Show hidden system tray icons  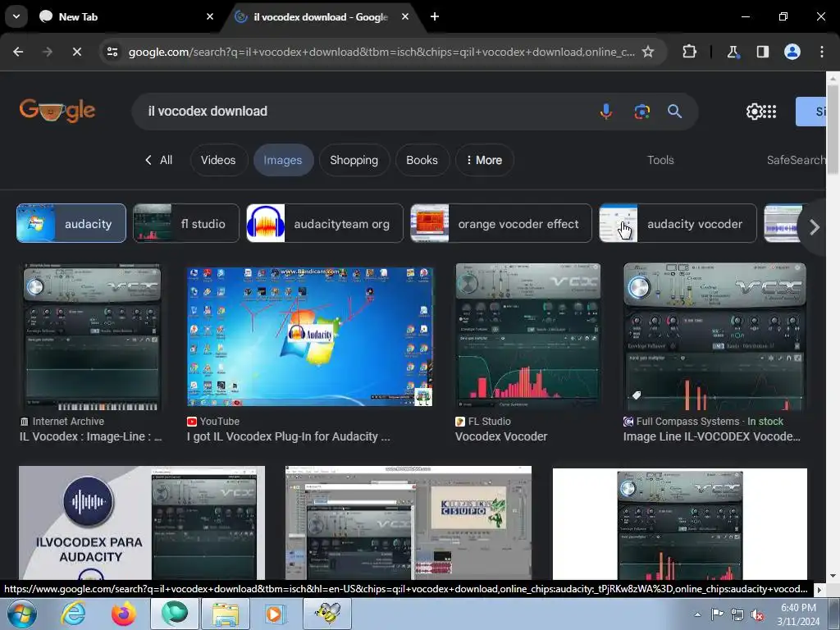pyautogui.click(x=697, y=614)
